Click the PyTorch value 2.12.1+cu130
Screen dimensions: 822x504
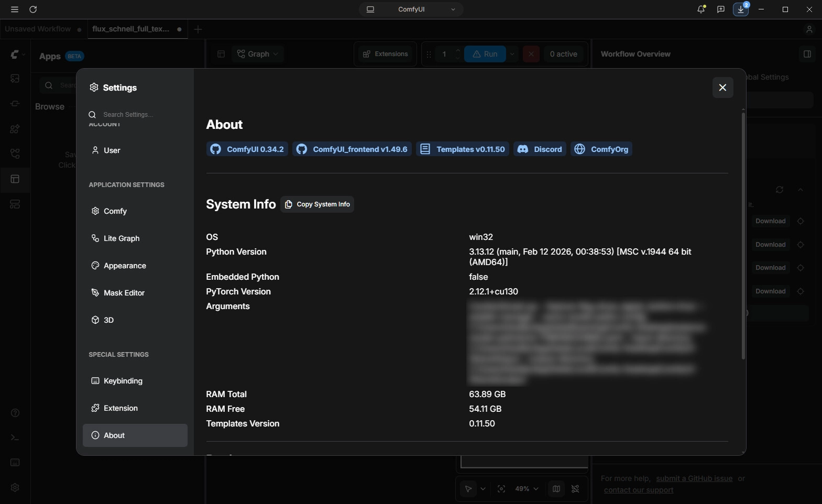[494, 291]
